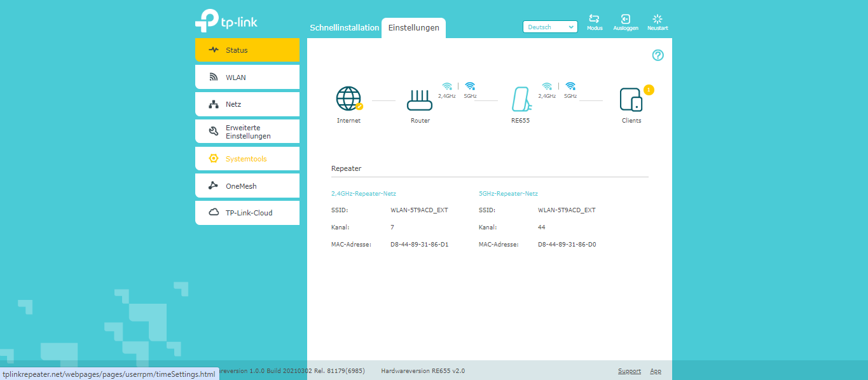Viewport: 868px width, 380px height.
Task: Click the Netz network icon in sidebar
Action: point(214,104)
